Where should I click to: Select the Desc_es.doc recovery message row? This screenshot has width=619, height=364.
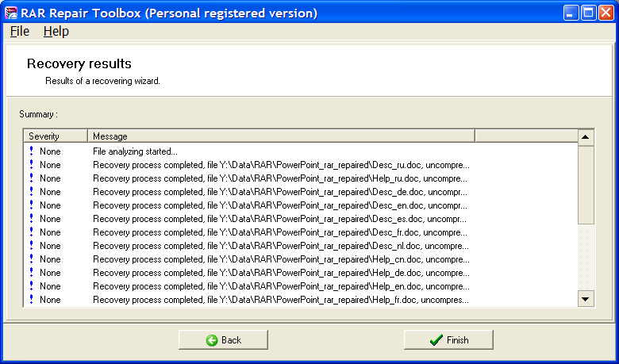point(280,218)
